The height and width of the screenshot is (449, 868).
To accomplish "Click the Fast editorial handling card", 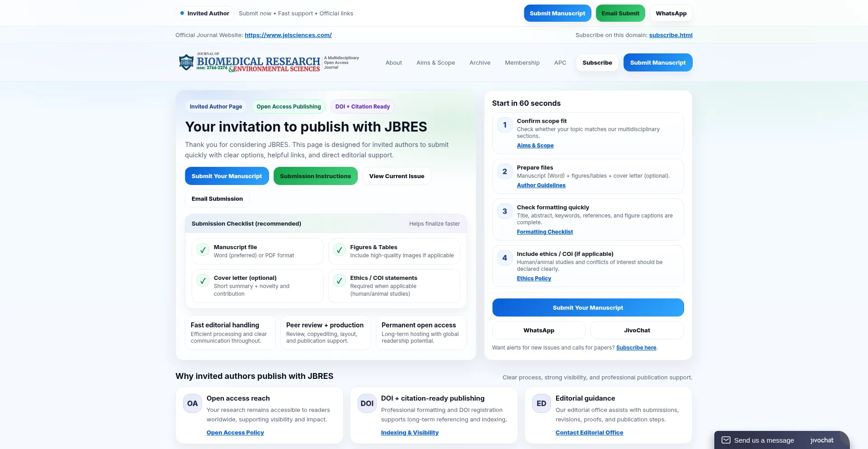I will (x=230, y=332).
